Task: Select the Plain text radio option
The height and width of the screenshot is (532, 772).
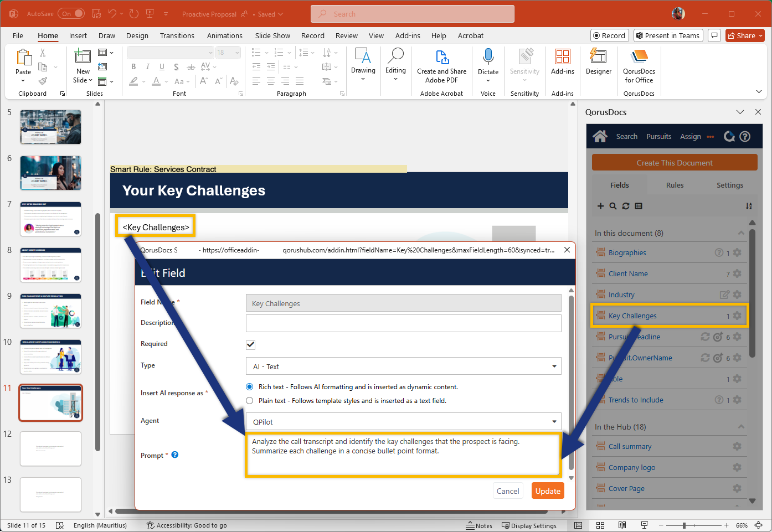Action: click(x=250, y=401)
